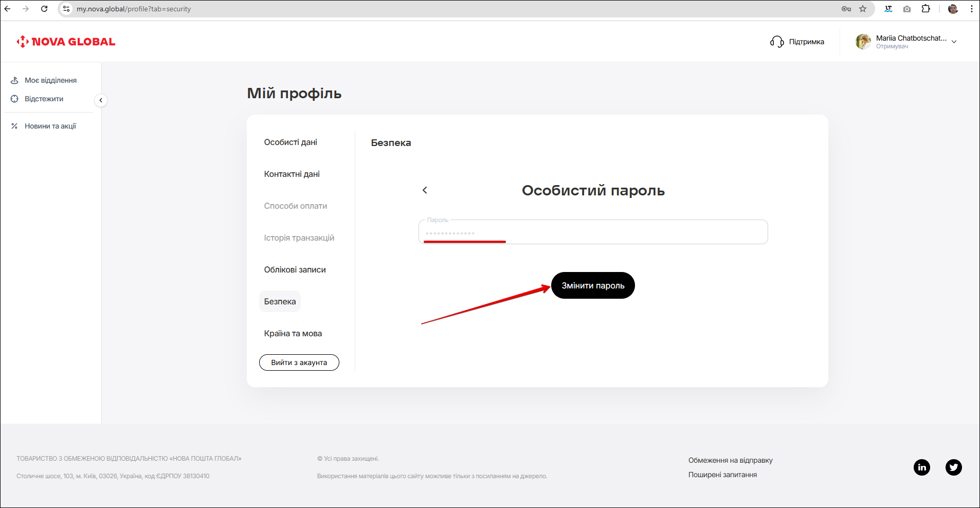This screenshot has width=980, height=508.
Task: Click Вийти з акаунта button
Action: pyautogui.click(x=299, y=362)
